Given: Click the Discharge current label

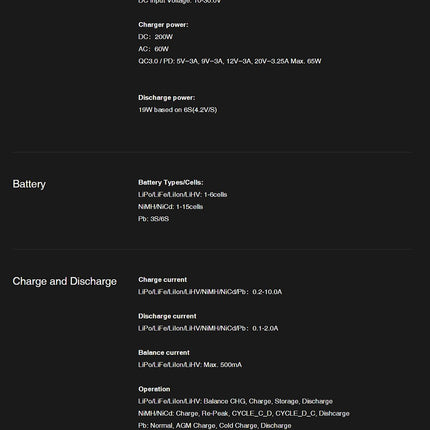Looking at the screenshot, I should [167, 316].
